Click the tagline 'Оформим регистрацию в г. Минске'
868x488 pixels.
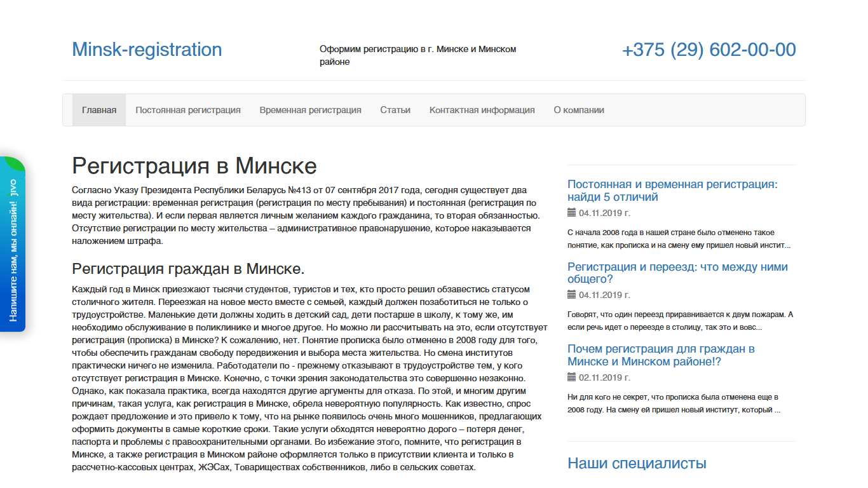417,55
